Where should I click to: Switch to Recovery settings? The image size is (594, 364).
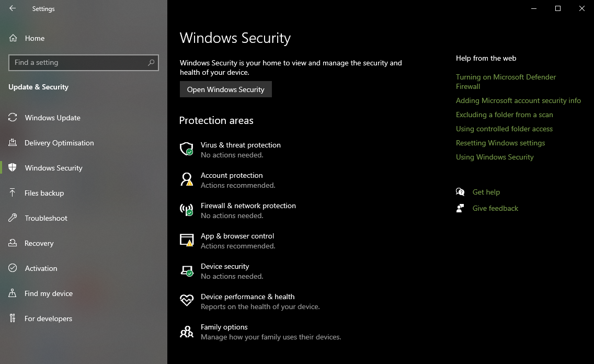pos(39,243)
